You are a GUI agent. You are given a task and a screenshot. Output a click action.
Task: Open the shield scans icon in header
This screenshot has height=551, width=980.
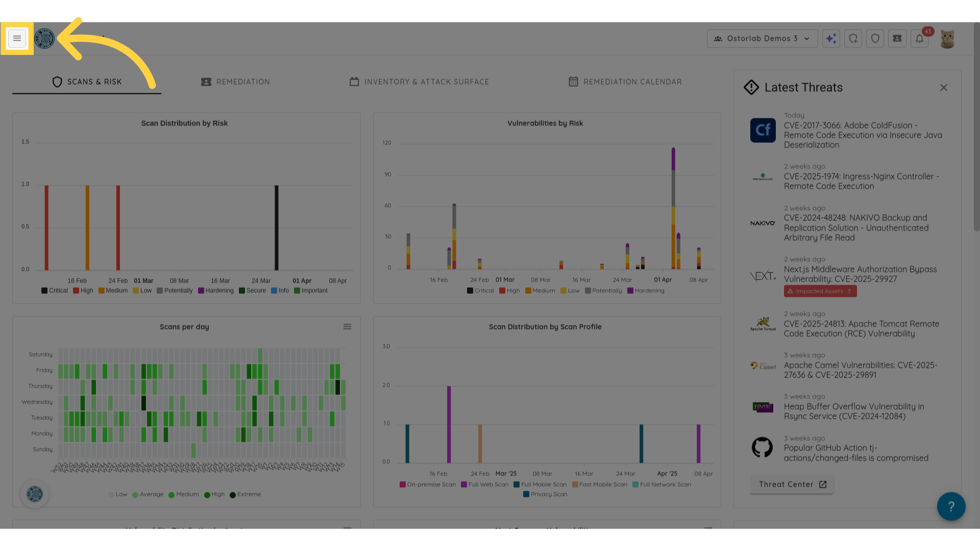(875, 38)
